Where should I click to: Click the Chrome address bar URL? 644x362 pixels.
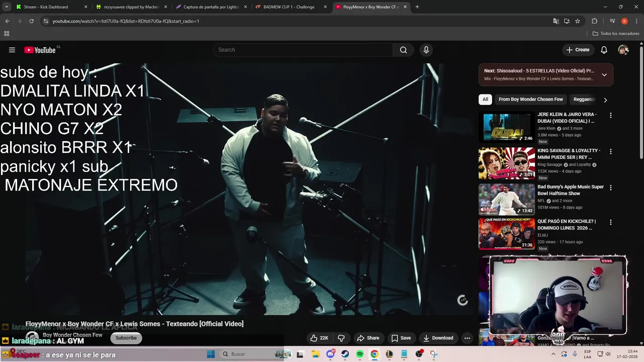[x=126, y=21]
